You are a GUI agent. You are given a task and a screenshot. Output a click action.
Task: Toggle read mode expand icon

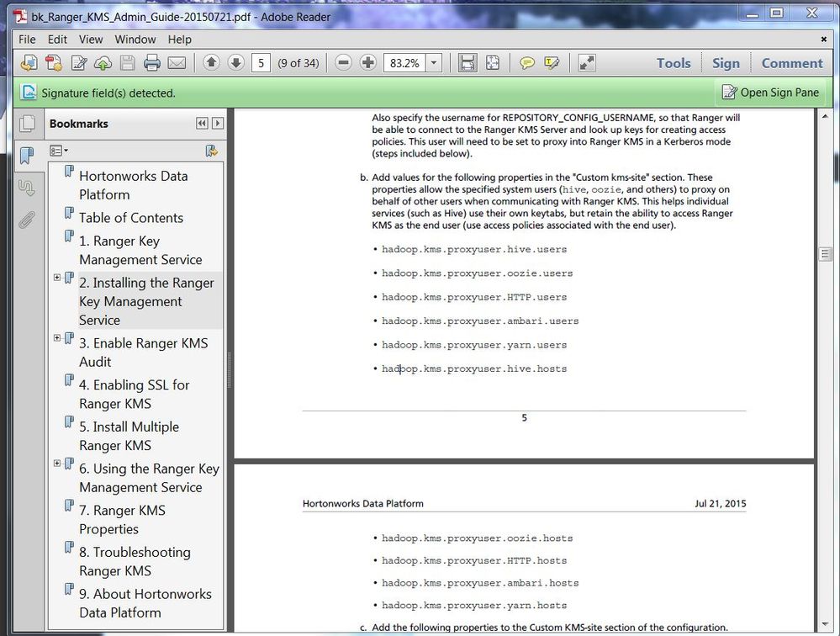point(587,63)
